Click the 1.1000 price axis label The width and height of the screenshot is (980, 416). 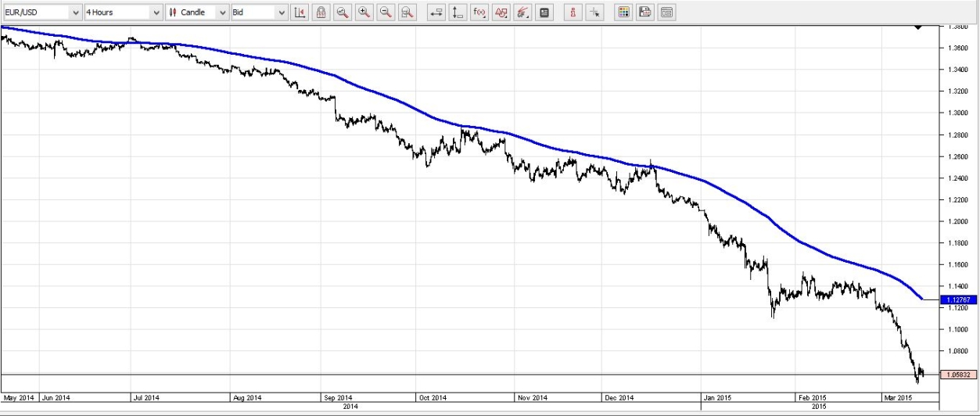click(958, 330)
